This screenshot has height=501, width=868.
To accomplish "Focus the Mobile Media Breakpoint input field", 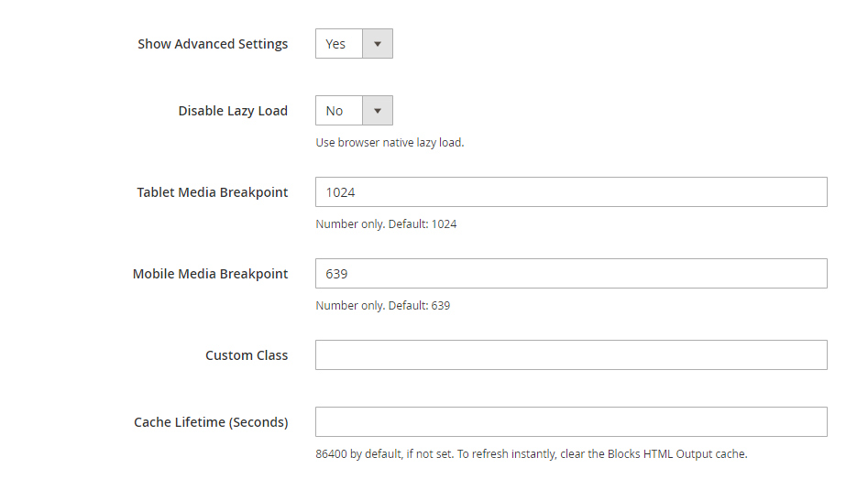I will click(x=571, y=273).
